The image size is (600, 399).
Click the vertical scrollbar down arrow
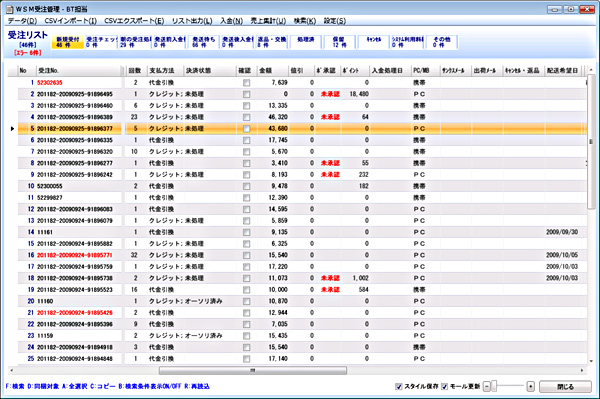[x=591, y=360]
